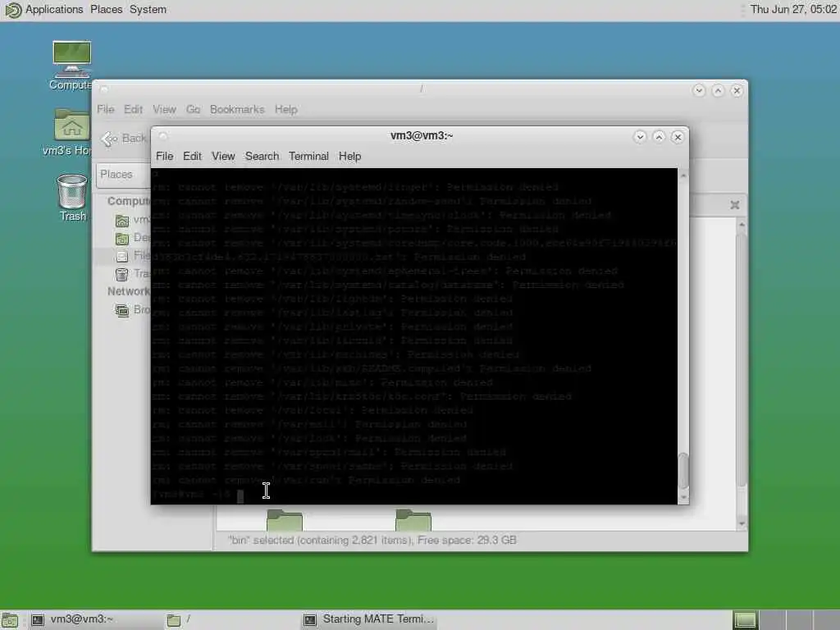Screen dimensions: 840x630
Task: Maximize the vm3@vm3:~ terminal window
Action: [x=659, y=137]
